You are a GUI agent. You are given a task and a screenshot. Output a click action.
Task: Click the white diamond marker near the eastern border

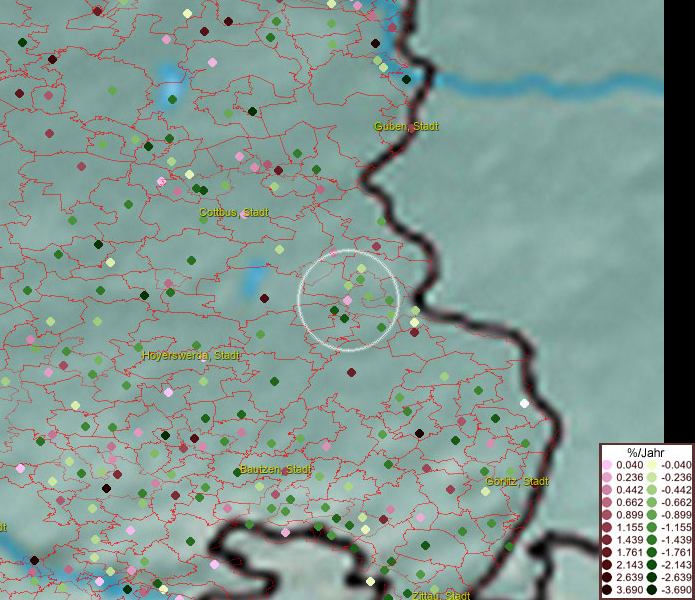524,403
